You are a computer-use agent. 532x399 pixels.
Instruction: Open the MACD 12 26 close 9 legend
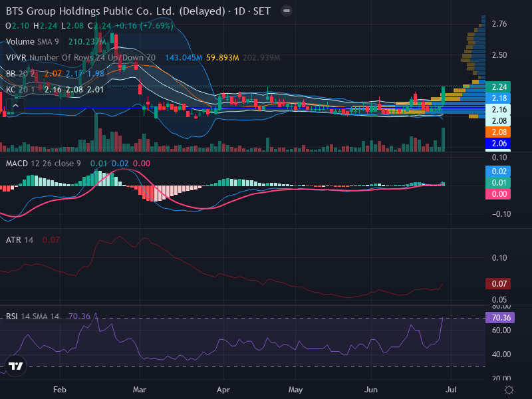click(43, 163)
